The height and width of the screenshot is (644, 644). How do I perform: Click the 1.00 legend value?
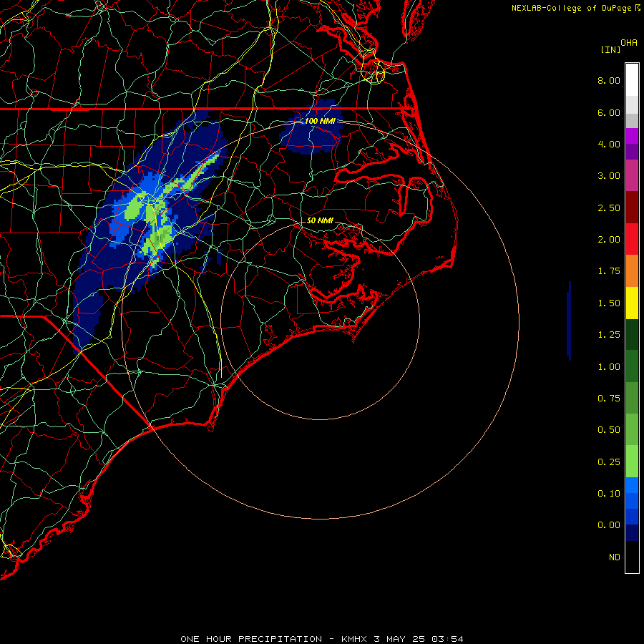tap(609, 367)
